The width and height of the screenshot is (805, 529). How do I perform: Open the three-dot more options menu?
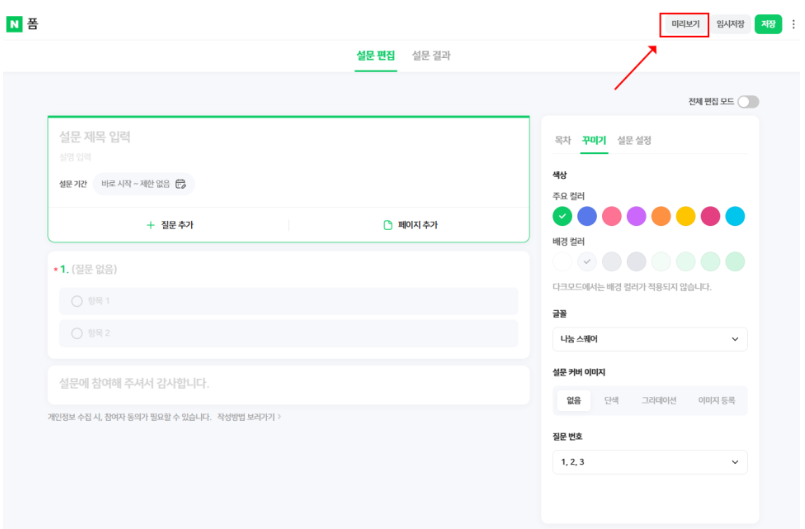[793, 24]
